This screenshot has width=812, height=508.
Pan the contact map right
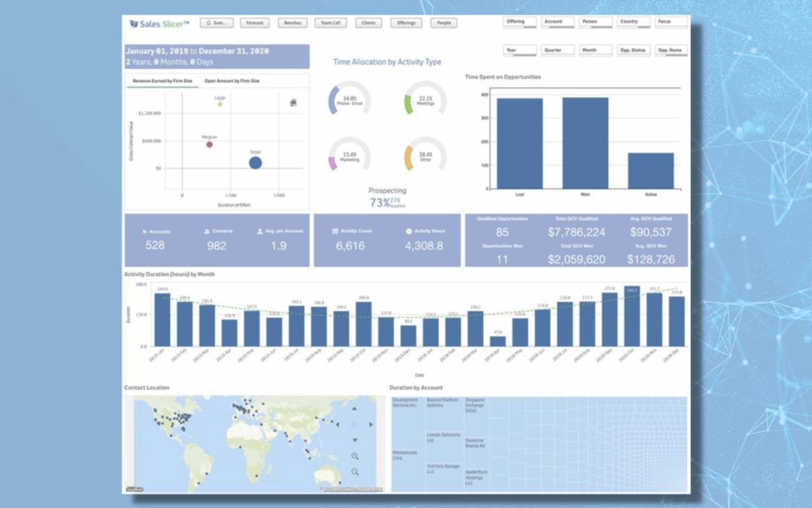[x=371, y=424]
